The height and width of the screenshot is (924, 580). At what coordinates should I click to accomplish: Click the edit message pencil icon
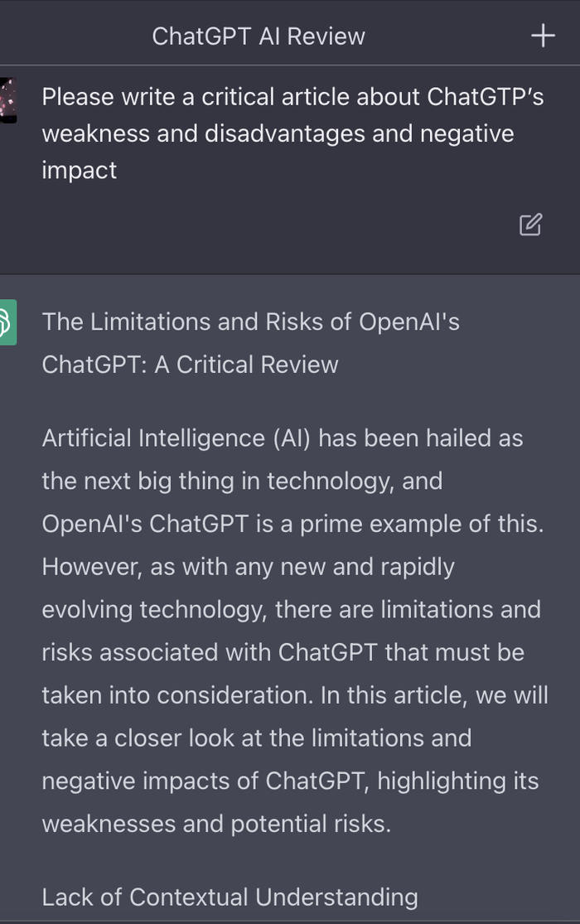pos(530,225)
